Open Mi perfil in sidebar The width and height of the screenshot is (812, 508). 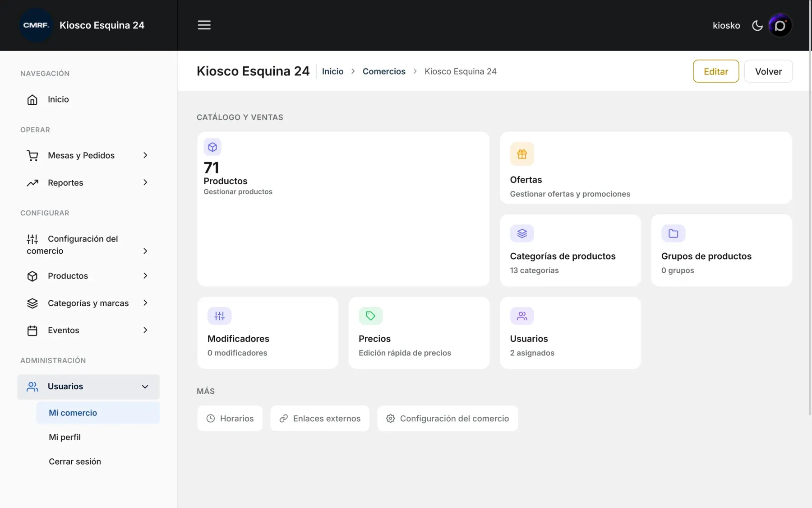point(98,437)
